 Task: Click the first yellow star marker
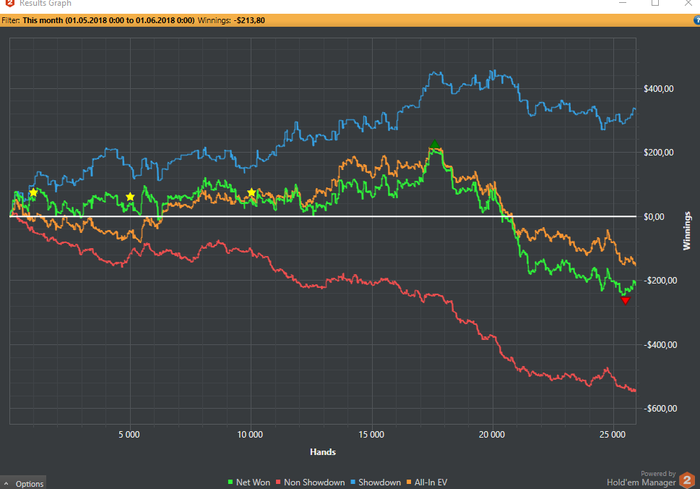tap(33, 192)
